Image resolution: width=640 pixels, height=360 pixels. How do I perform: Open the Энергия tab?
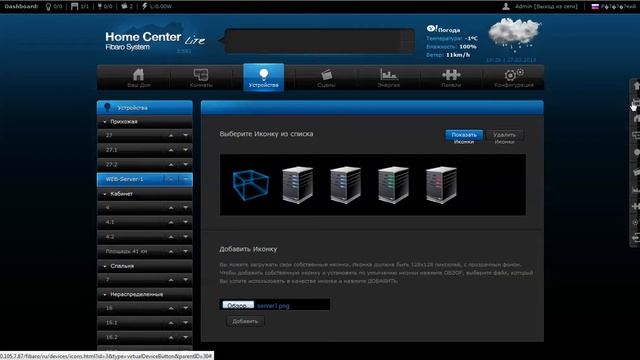point(389,78)
